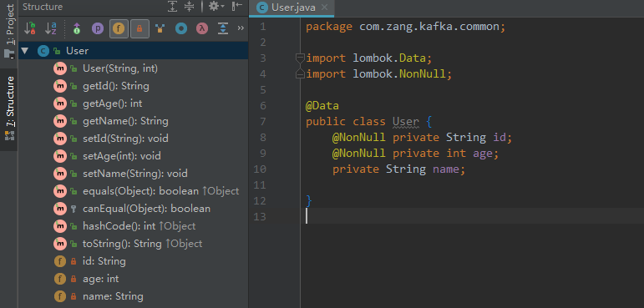Image resolution: width=644 pixels, height=308 pixels.
Task: Toggle Sort by Visibility in Structure toolbar
Action: [x=29, y=28]
